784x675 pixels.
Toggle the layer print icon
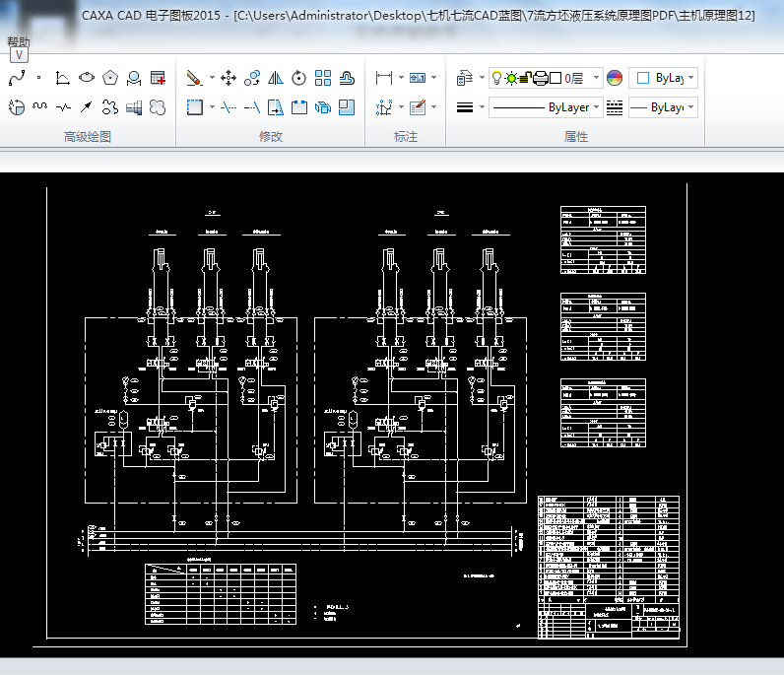540,78
